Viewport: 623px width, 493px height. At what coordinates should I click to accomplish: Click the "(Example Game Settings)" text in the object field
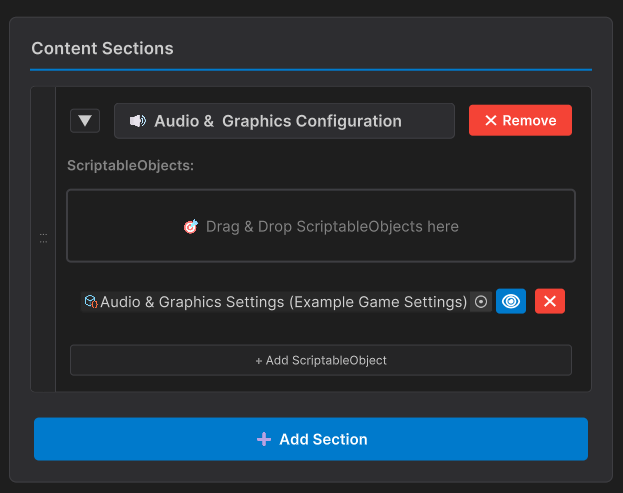[378, 301]
